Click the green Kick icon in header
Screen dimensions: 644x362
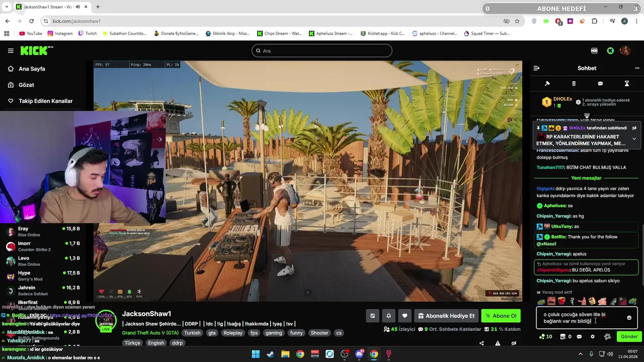pyautogui.click(x=610, y=51)
